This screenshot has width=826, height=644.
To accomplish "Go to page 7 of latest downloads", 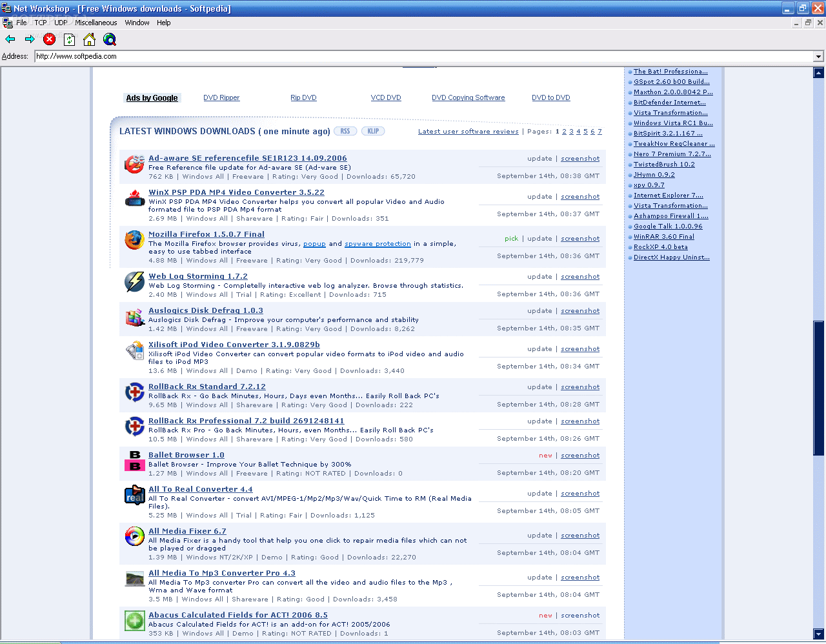I will (x=599, y=132).
